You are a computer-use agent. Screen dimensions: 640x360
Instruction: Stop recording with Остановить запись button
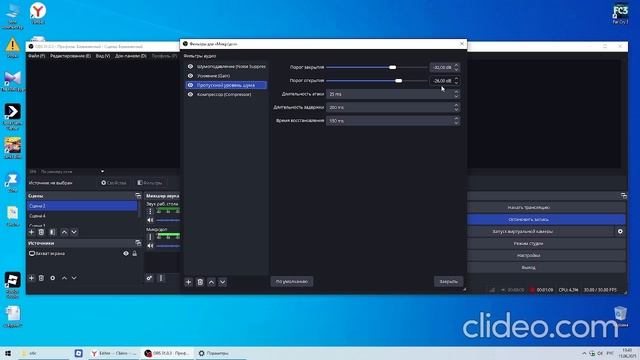pos(546,220)
